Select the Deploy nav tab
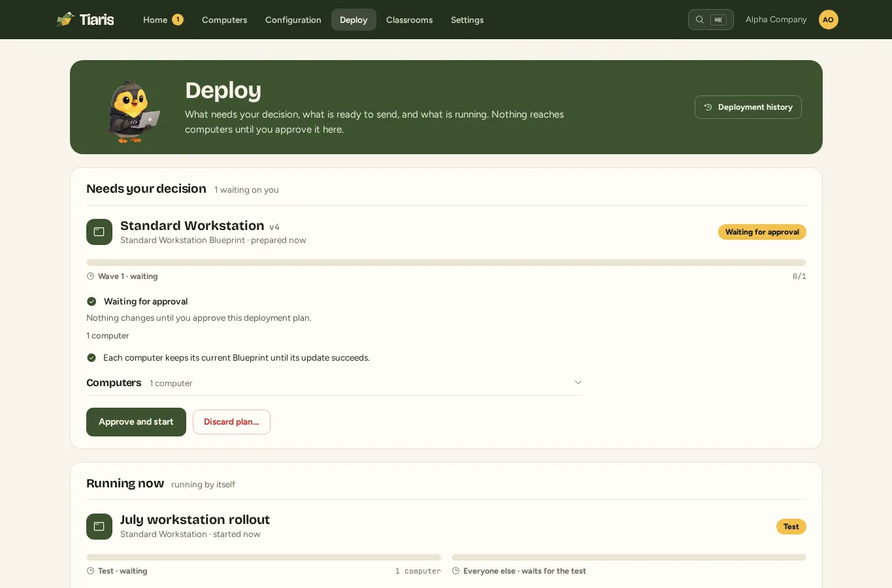This screenshot has width=892, height=588. click(354, 20)
